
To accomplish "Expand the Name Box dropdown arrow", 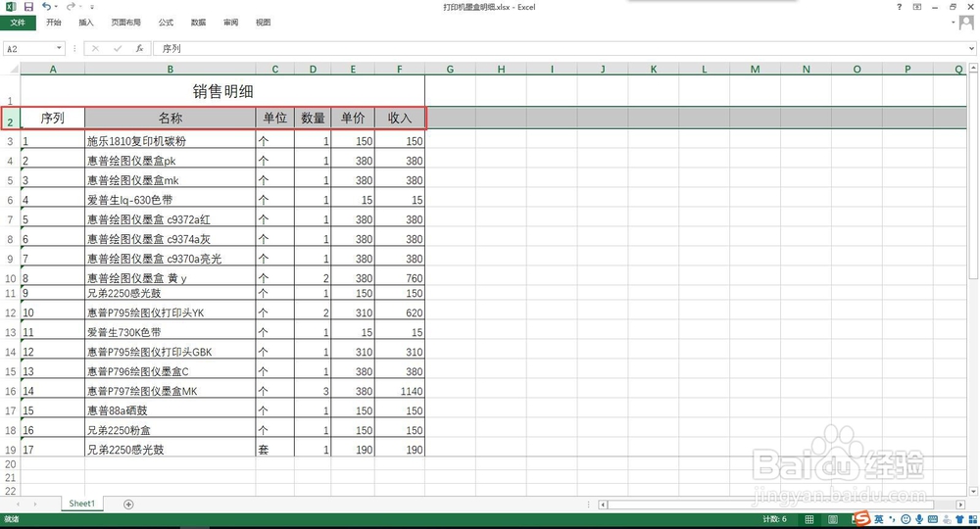I will tap(59, 48).
